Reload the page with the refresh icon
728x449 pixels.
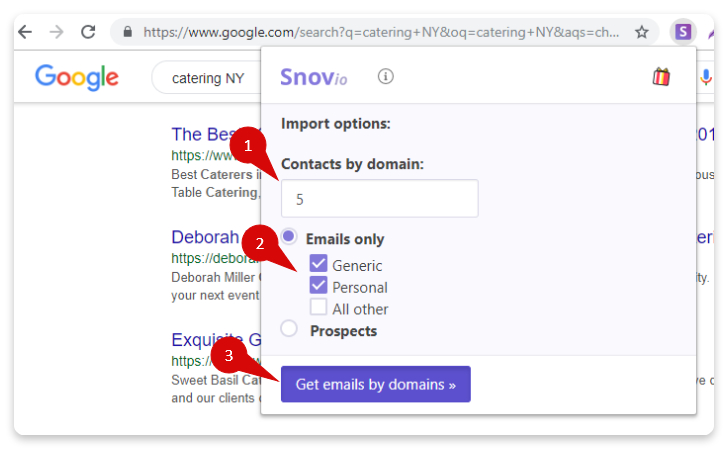pyautogui.click(x=88, y=32)
